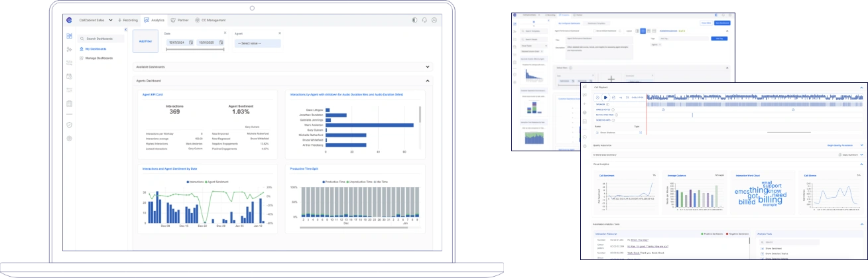Click Save Dashboard in the editor window
Screen dimensions: 868x278
[x=721, y=23]
